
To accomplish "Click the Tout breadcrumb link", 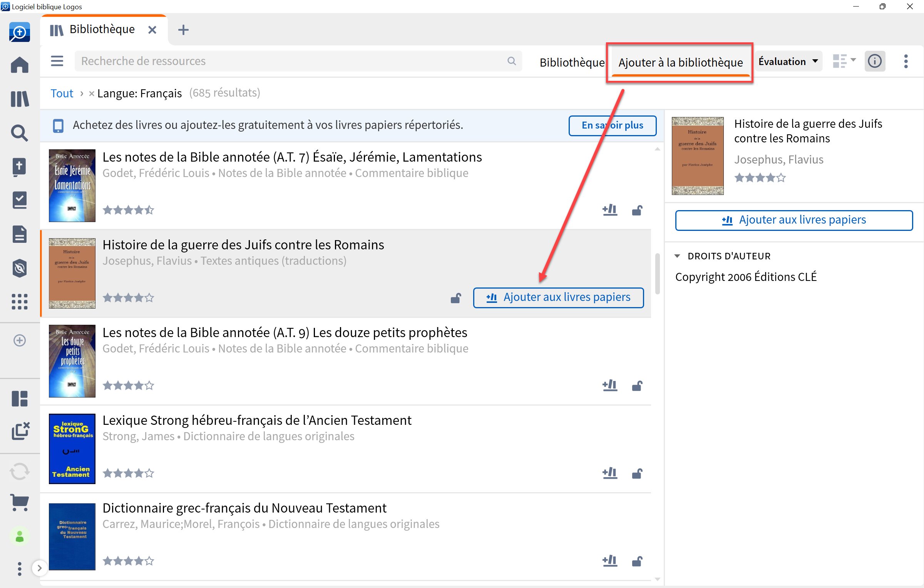I will [x=62, y=93].
